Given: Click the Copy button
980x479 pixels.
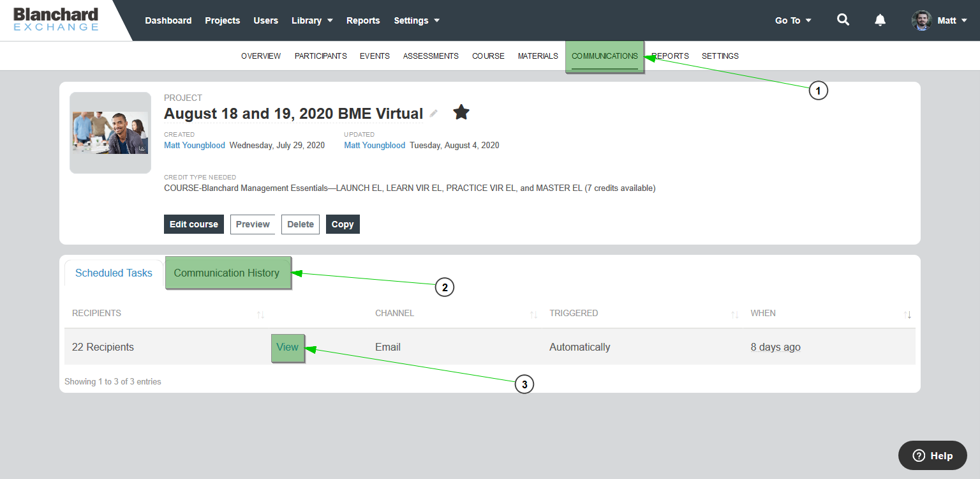Looking at the screenshot, I should 343,224.
